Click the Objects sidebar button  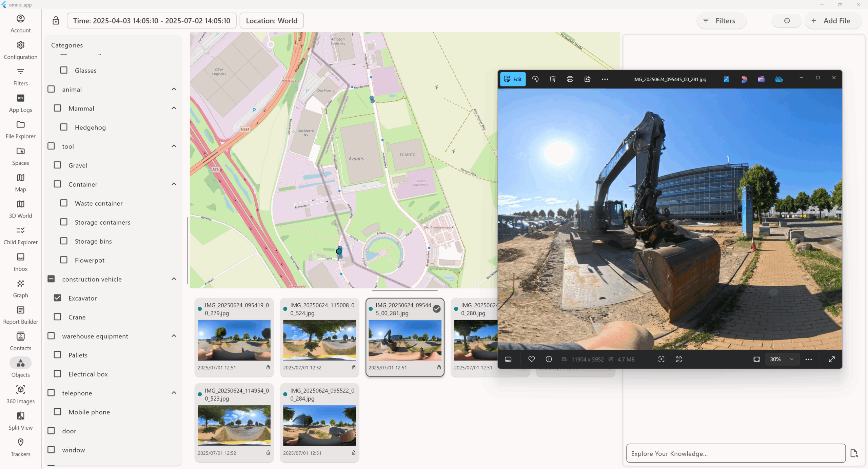[x=21, y=368]
